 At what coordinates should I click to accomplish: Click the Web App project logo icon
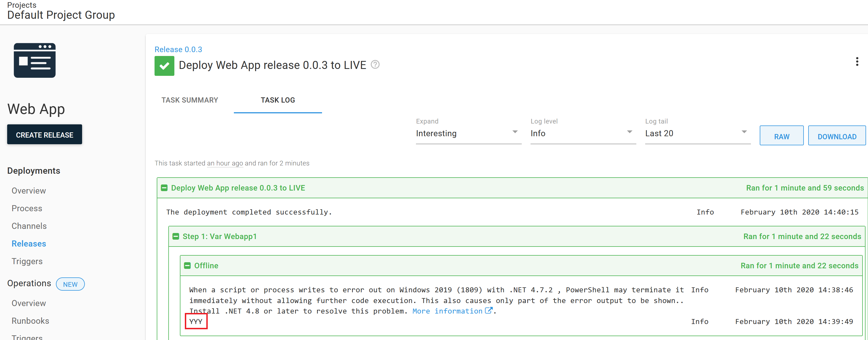click(x=34, y=61)
